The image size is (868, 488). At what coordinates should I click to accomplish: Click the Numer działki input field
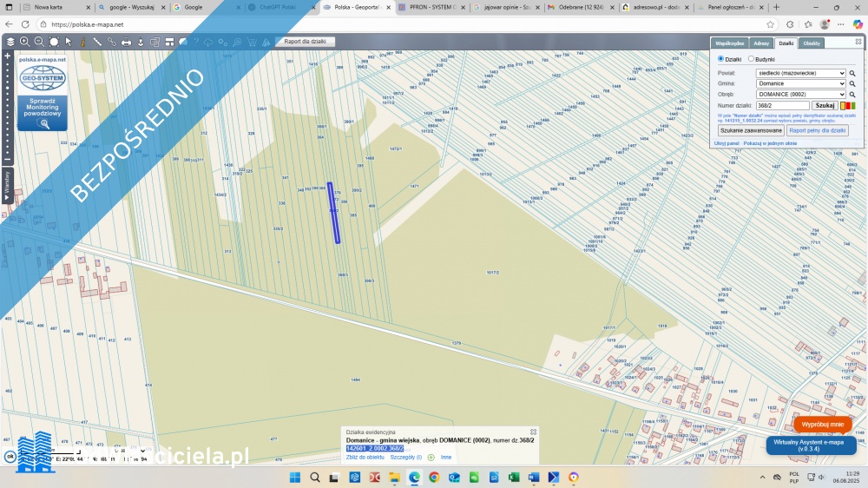(782, 106)
